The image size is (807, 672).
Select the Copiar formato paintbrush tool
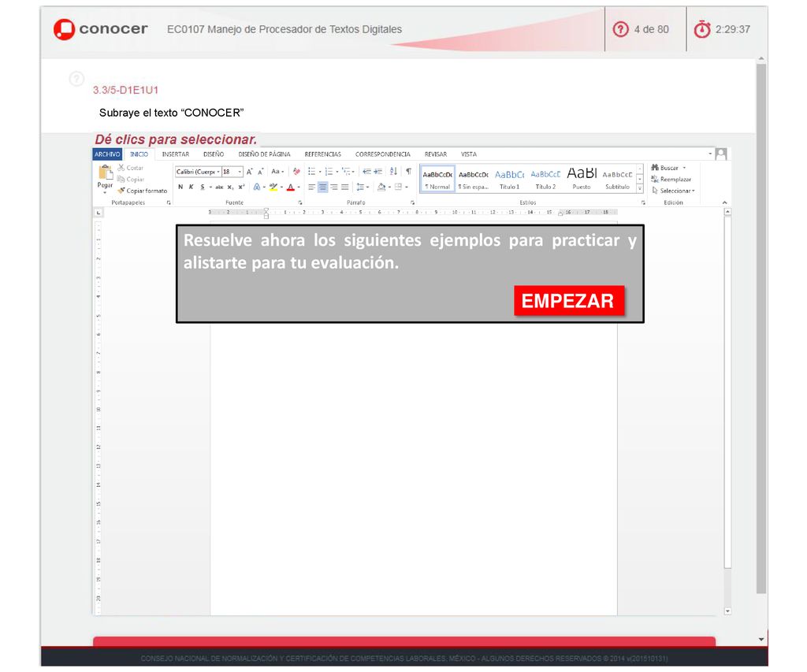click(143, 191)
